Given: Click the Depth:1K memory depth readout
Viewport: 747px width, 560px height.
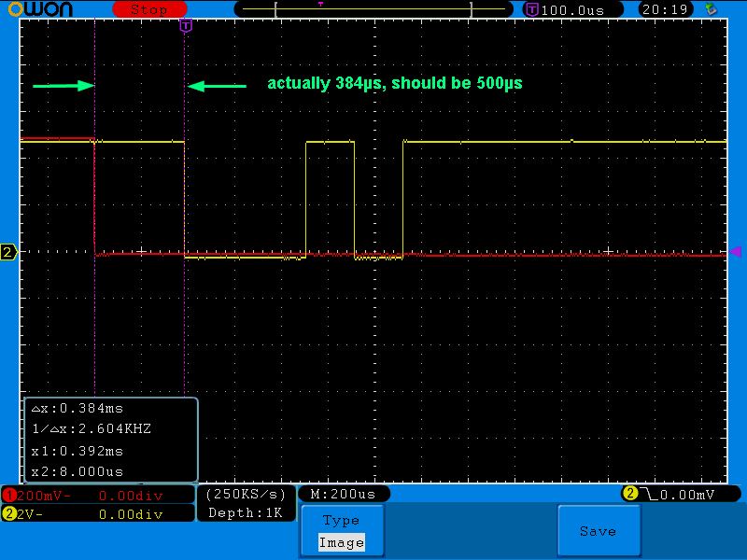Looking at the screenshot, I should click(246, 512).
